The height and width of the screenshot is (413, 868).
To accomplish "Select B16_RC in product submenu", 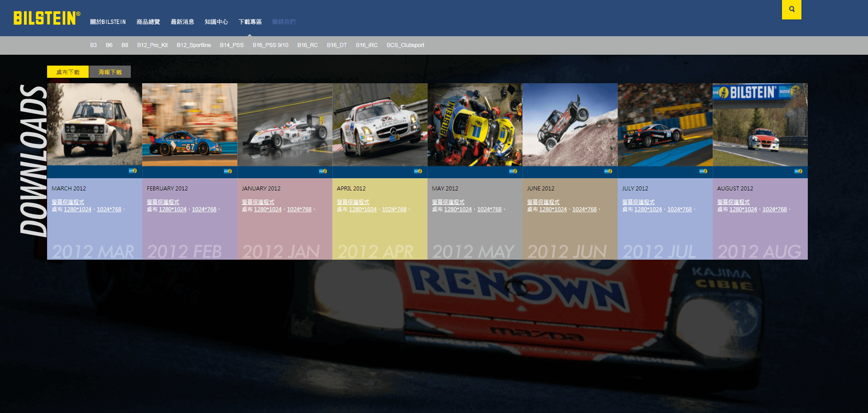I will coord(307,45).
